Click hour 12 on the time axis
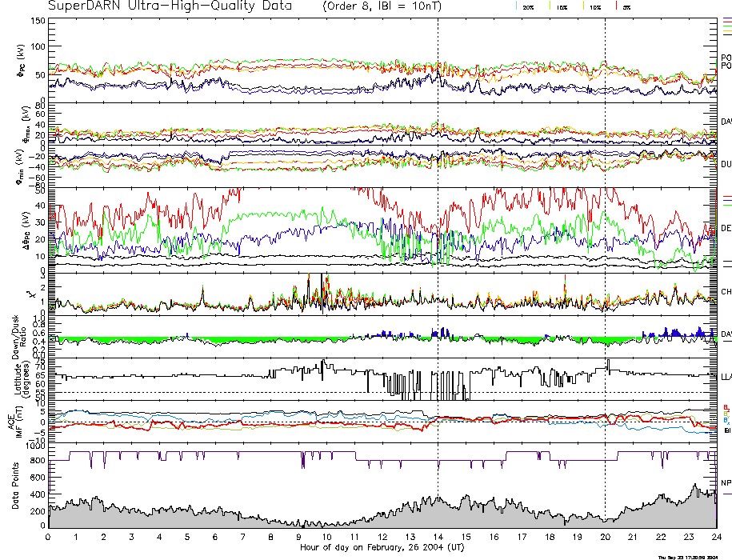The image size is (732, 560). [x=382, y=537]
